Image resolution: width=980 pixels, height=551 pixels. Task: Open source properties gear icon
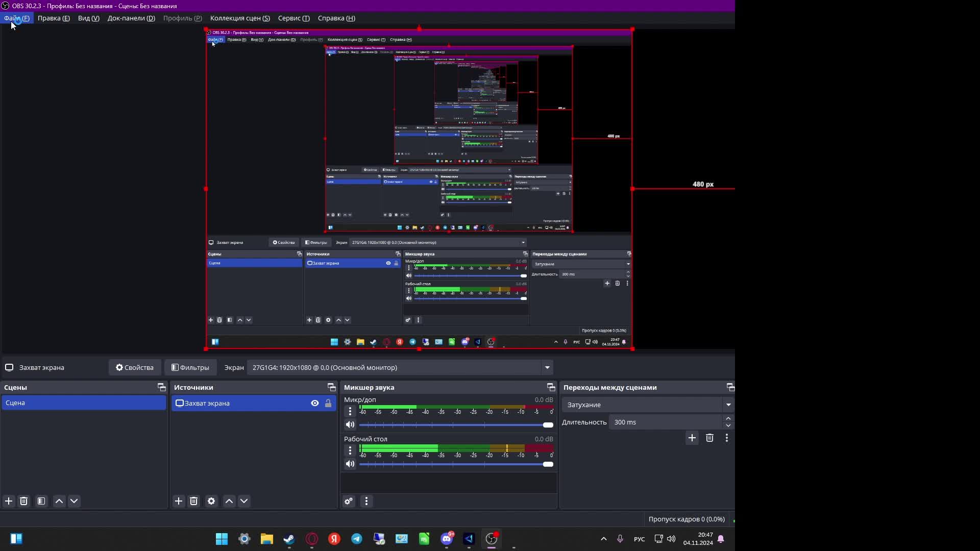[211, 501]
